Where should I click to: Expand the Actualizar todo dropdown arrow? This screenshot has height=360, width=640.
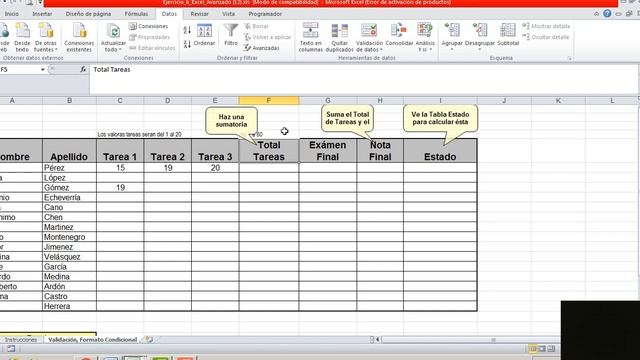pyautogui.click(x=120, y=50)
